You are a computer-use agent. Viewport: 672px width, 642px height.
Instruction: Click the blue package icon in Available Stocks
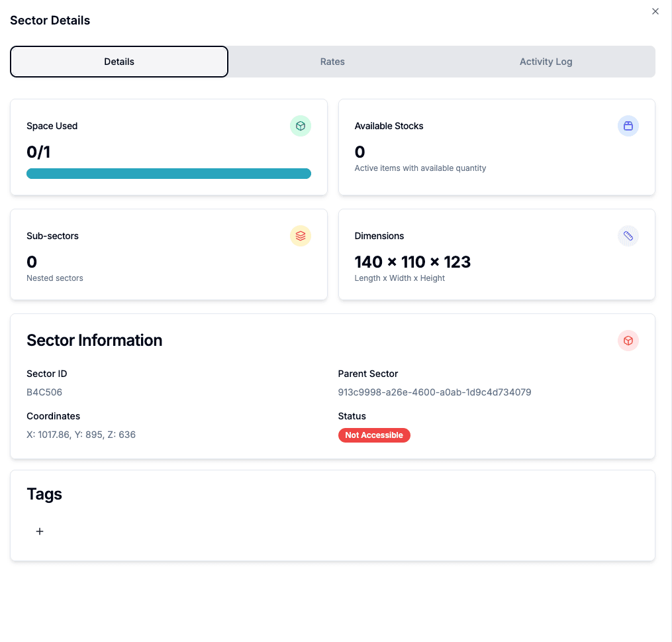(x=628, y=126)
